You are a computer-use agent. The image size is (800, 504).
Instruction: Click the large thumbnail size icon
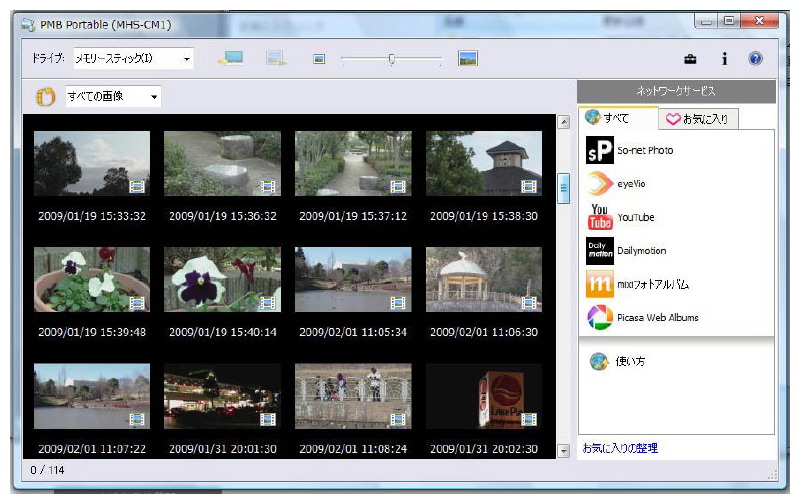click(468, 59)
